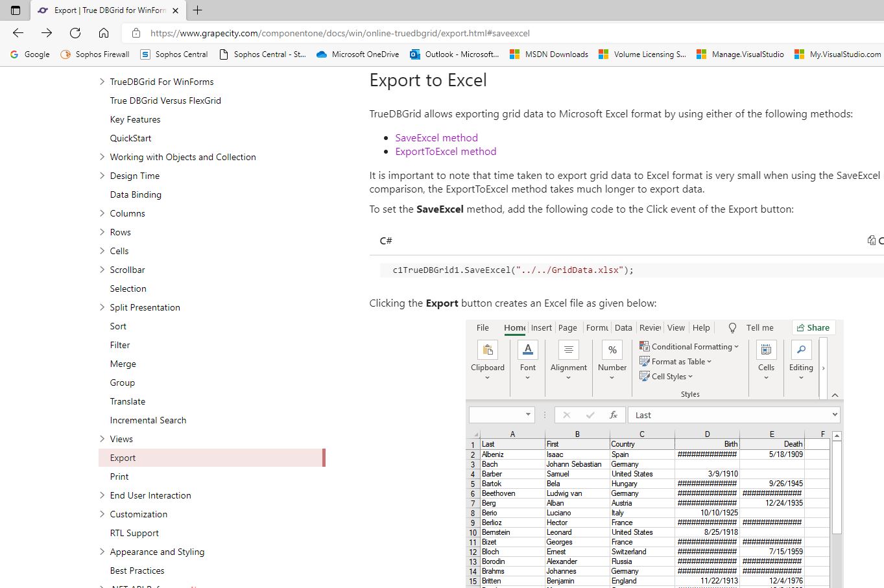Viewport: 884px width, 588px height.
Task: Open a new browser tab with plus icon
Action: (x=198, y=10)
